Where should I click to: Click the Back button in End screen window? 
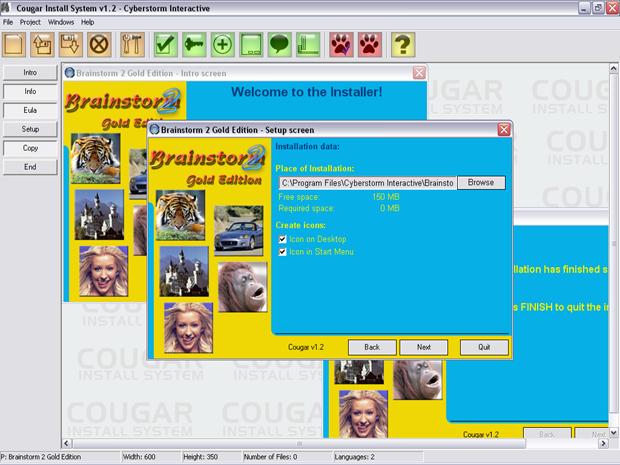(x=547, y=433)
